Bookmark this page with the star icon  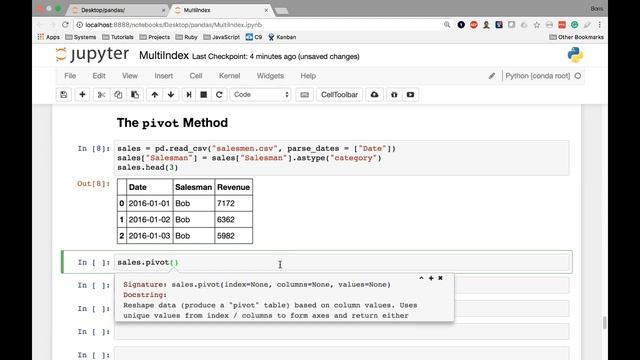pos(537,25)
